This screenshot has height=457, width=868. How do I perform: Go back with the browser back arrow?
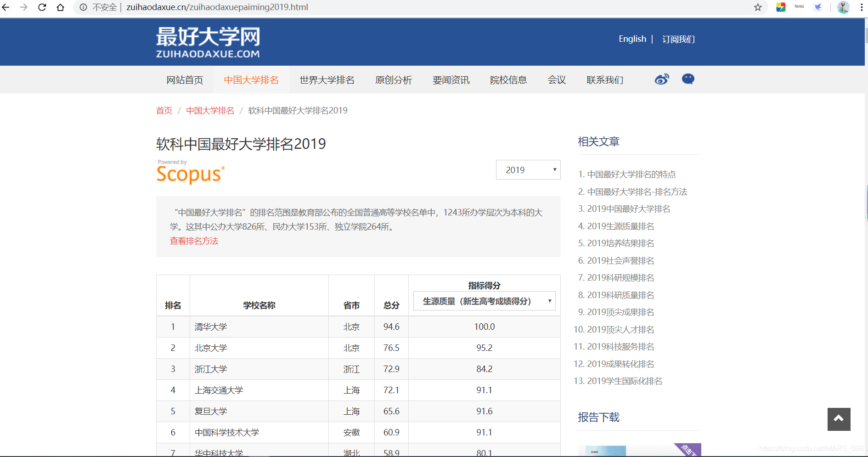[6, 7]
